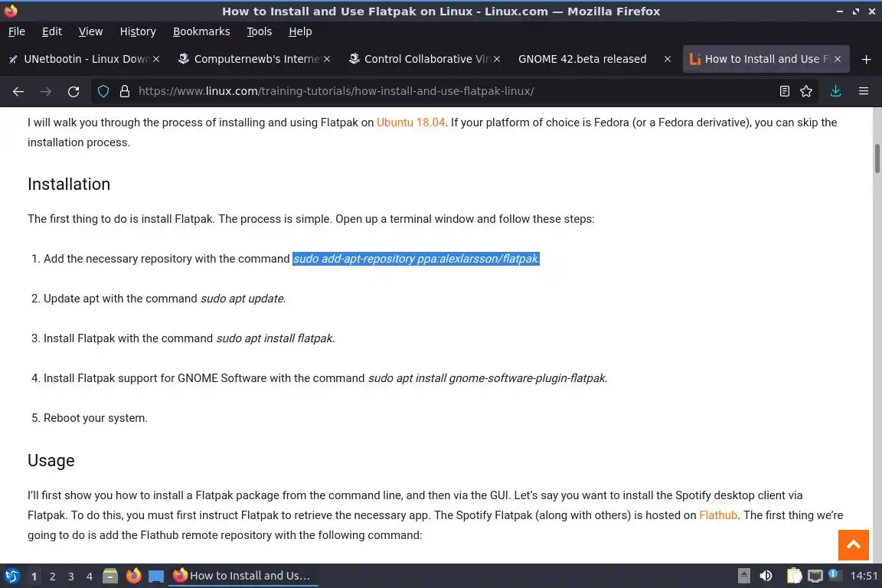Click the Firefox window task in taskbar
This screenshot has height=588, width=882.
[243, 576]
